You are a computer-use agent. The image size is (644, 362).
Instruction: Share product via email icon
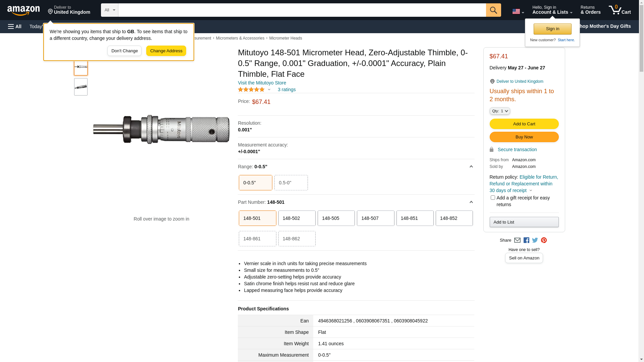pos(517,240)
